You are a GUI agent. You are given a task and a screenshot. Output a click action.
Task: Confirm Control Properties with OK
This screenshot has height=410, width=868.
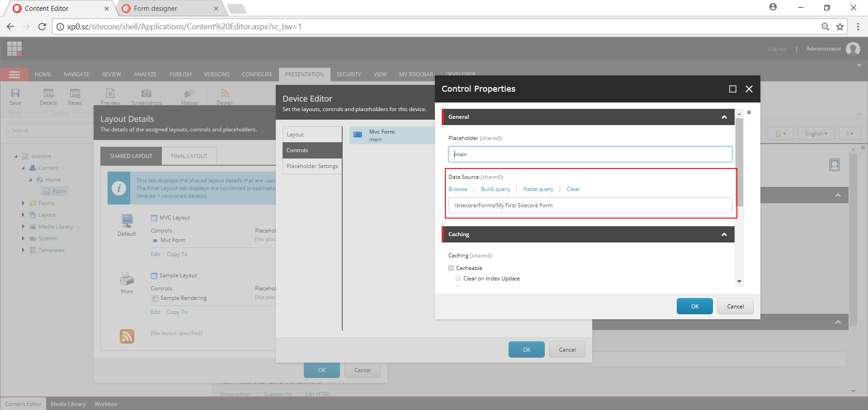pyautogui.click(x=695, y=306)
